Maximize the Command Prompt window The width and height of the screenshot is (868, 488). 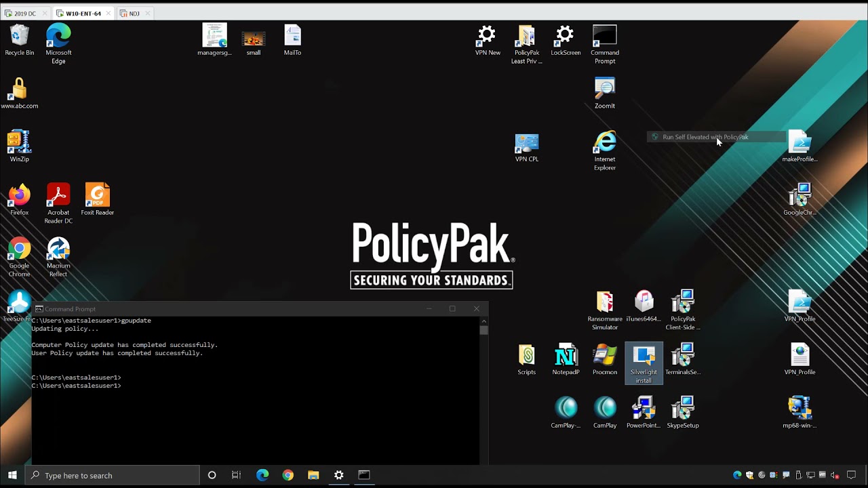(x=452, y=309)
